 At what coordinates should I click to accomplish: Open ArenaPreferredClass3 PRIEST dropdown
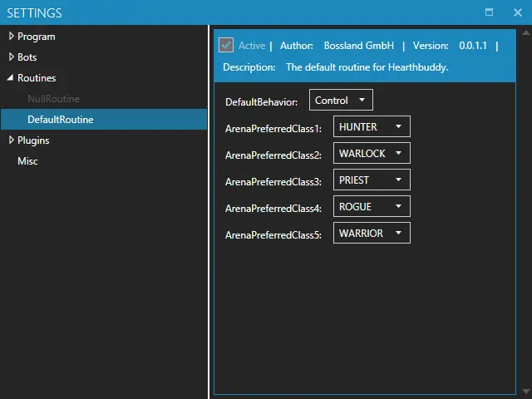point(371,180)
